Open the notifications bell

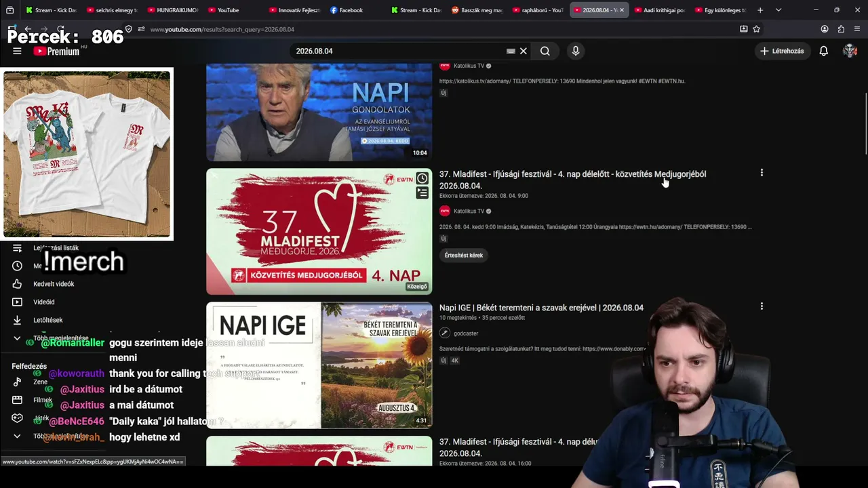824,51
